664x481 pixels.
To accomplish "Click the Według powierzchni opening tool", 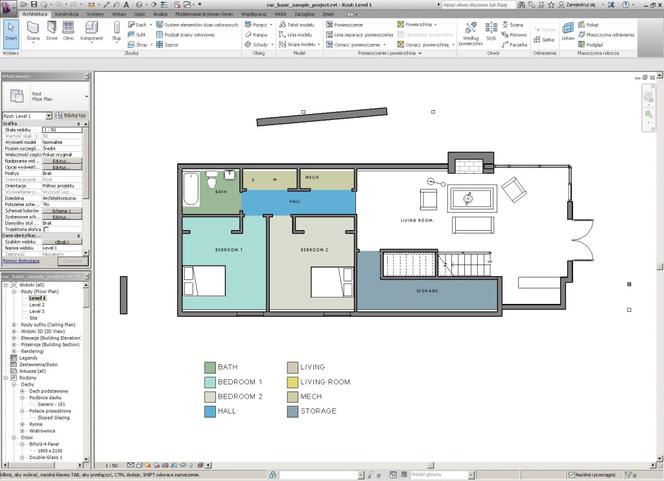I will tap(470, 33).
